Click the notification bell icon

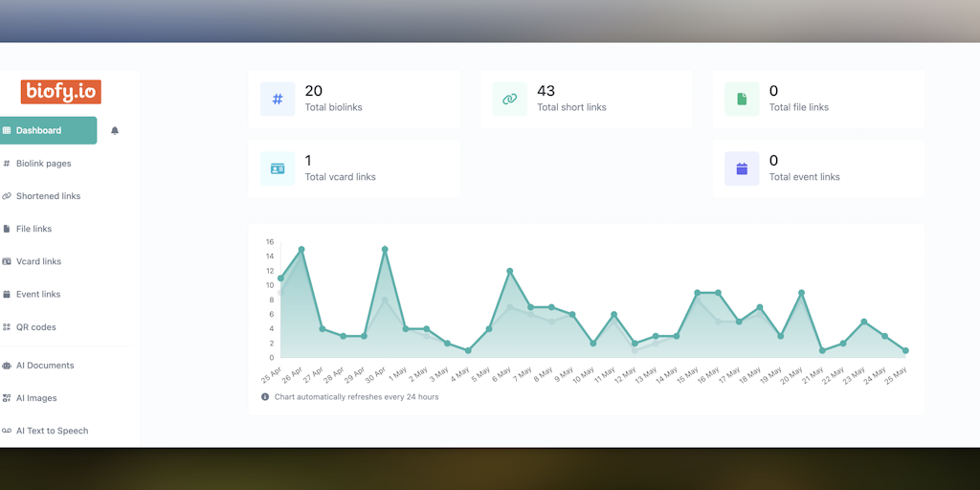(x=115, y=130)
